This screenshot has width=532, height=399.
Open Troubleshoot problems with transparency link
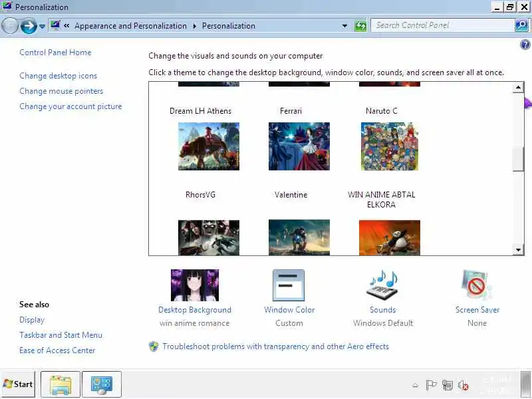(x=275, y=346)
